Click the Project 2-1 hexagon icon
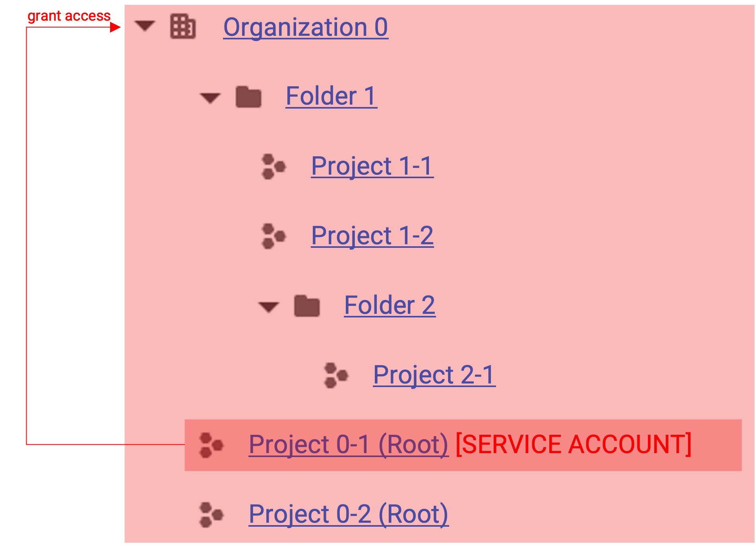756x545 pixels. point(336,375)
